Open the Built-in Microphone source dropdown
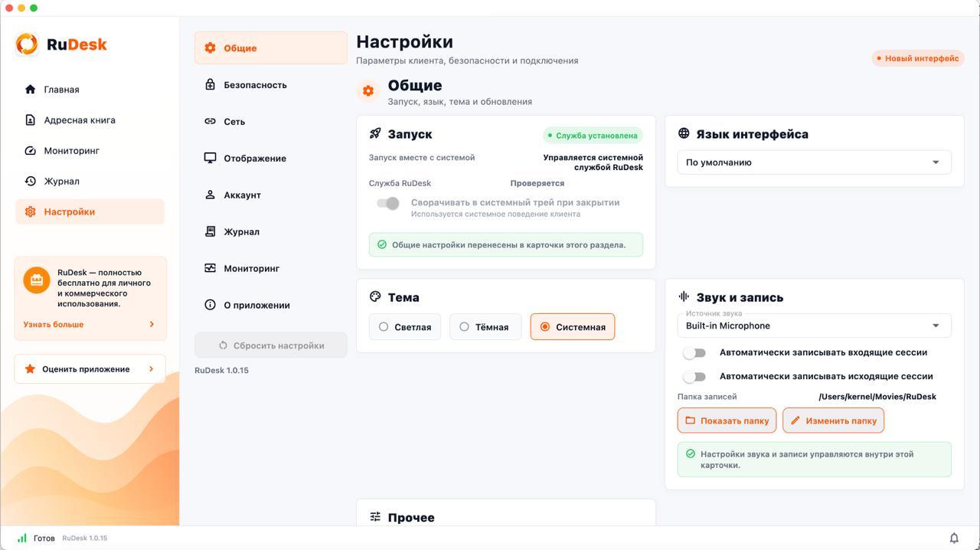 click(815, 326)
